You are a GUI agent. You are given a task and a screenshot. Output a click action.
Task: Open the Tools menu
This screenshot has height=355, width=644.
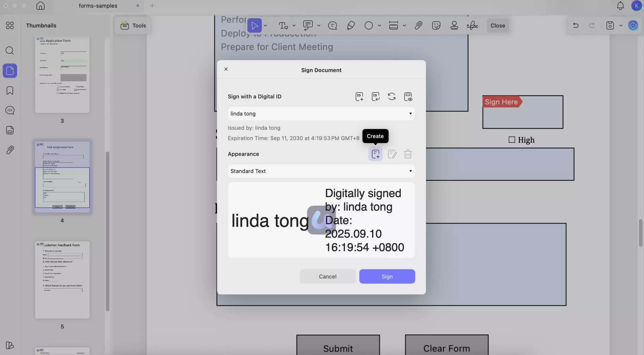(133, 25)
